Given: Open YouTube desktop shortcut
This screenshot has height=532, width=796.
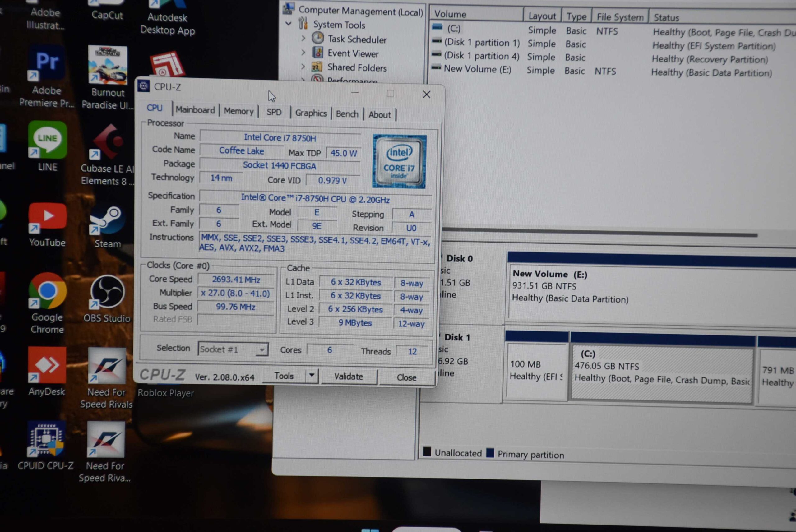Looking at the screenshot, I should (48, 217).
